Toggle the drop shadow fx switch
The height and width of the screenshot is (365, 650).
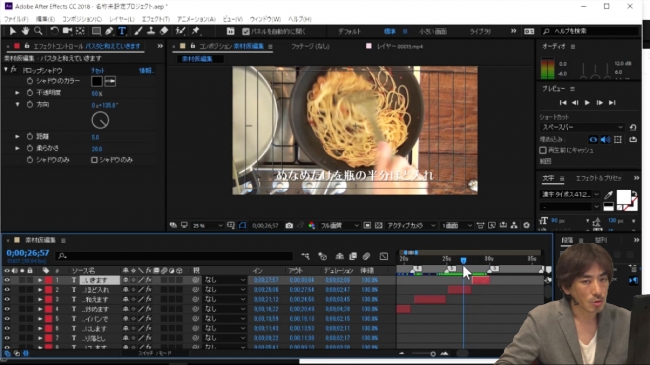pyautogui.click(x=14, y=70)
